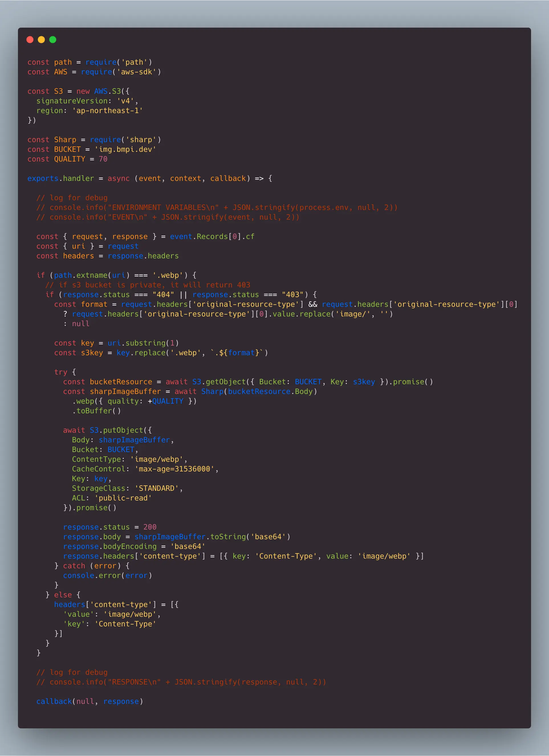Screen dimensions: 549x756
Task: Click the exports.handler declaration
Action: tap(60, 178)
